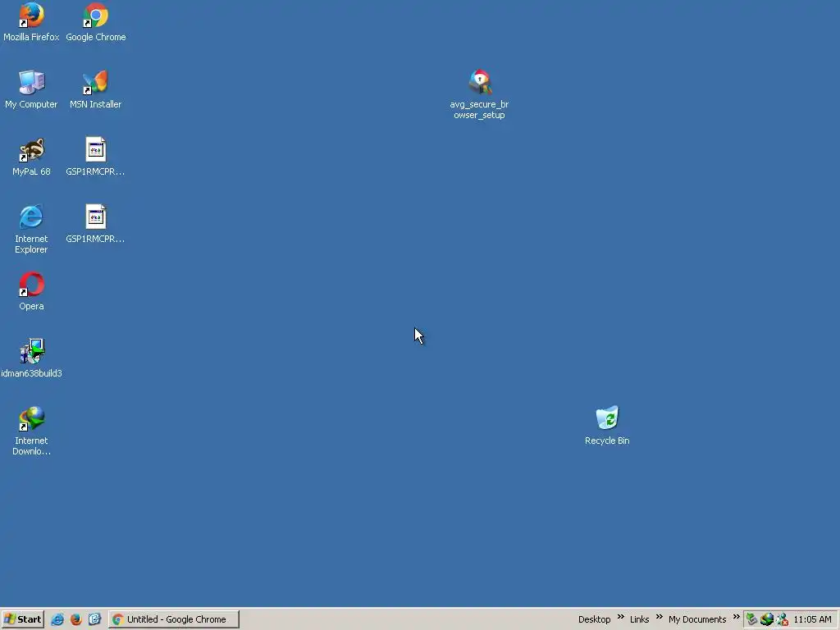Click the Desktop toolbar label on taskbar
This screenshot has height=630, width=840.
[x=594, y=619]
